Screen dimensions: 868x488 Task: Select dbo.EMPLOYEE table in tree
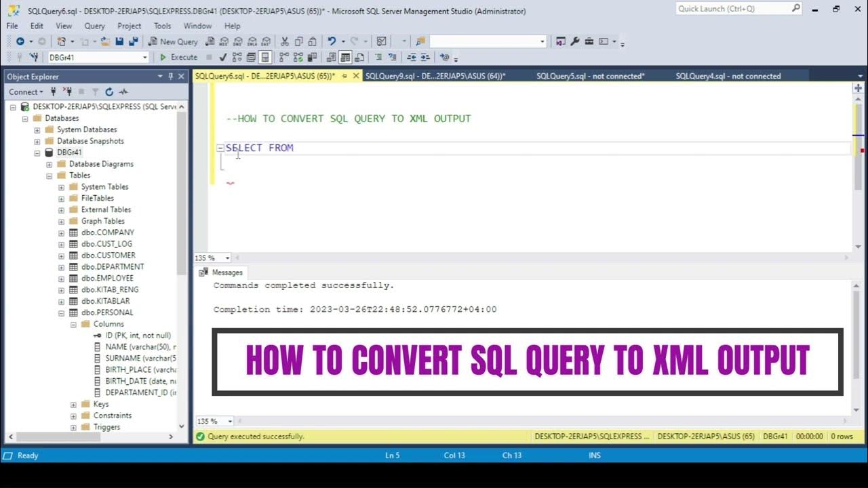pyautogui.click(x=107, y=278)
